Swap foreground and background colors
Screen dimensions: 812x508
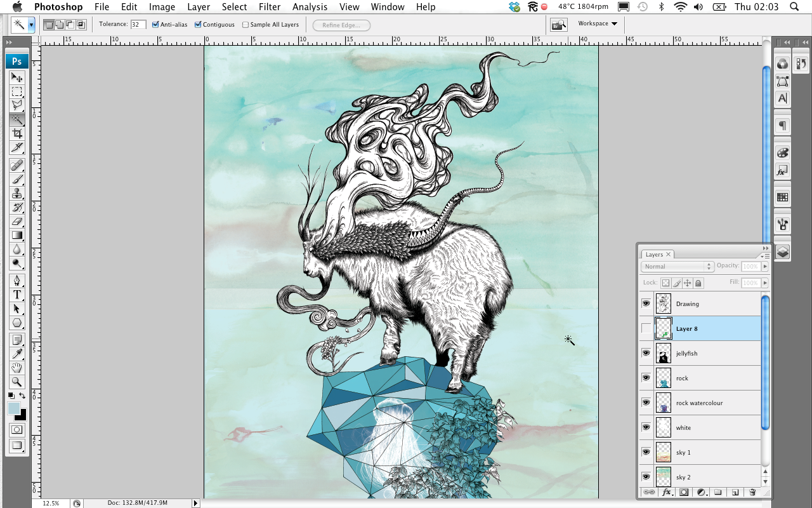22,396
